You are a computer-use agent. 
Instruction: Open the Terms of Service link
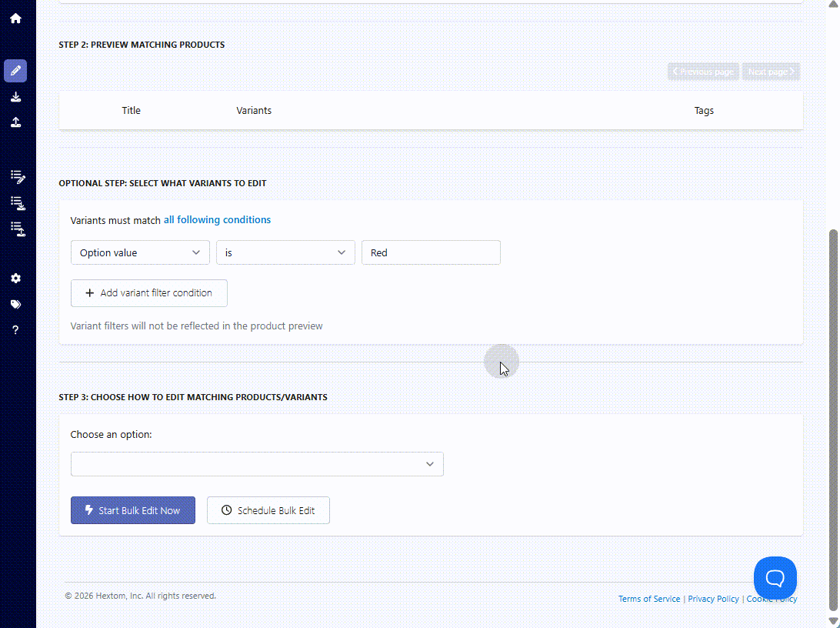pos(649,599)
